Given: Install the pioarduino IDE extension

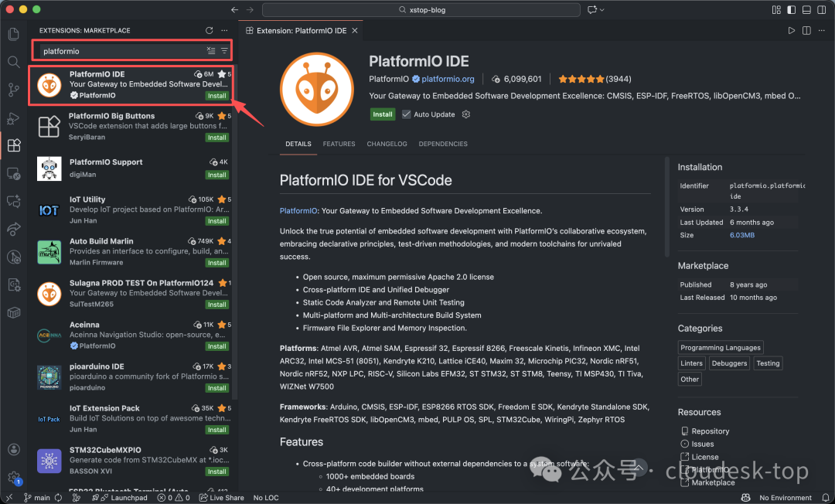Looking at the screenshot, I should coord(216,388).
